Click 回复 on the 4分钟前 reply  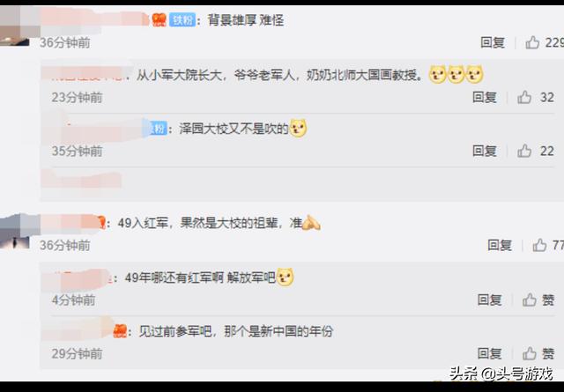pos(489,300)
